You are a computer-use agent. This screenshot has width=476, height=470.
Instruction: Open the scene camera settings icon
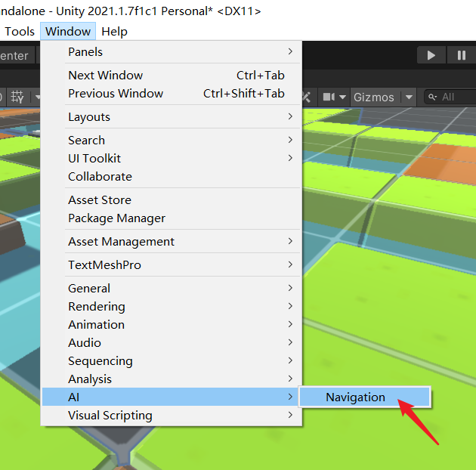point(329,97)
